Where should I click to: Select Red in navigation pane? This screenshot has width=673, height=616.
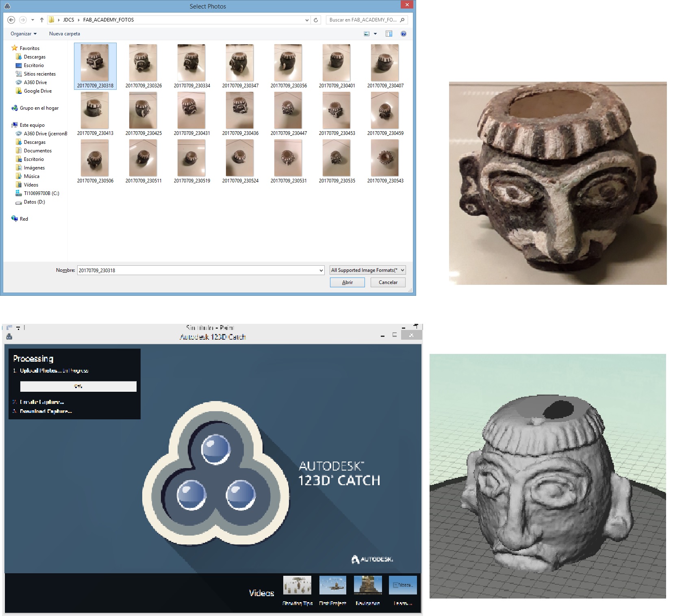click(24, 219)
